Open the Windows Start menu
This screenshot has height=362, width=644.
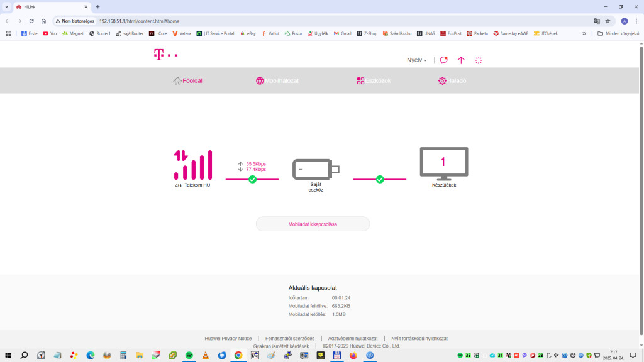pos(8,356)
